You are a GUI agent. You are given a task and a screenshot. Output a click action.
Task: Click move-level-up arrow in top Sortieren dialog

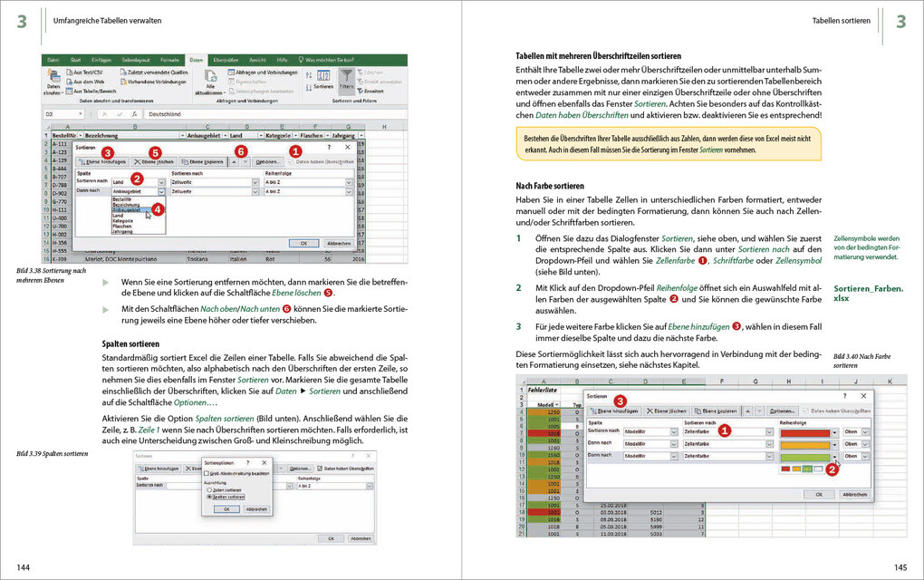pos(235,161)
